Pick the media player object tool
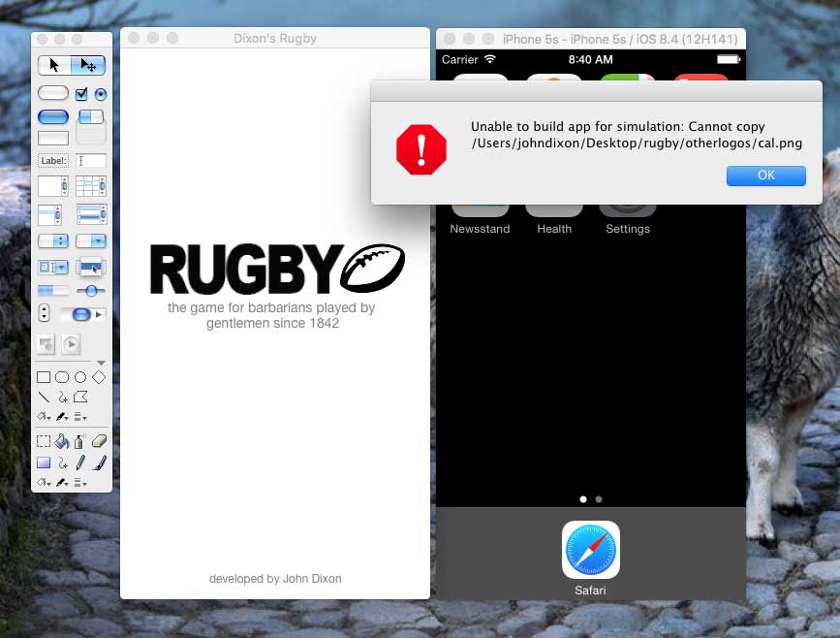Viewport: 840px width, 638px height. pyautogui.click(x=72, y=344)
